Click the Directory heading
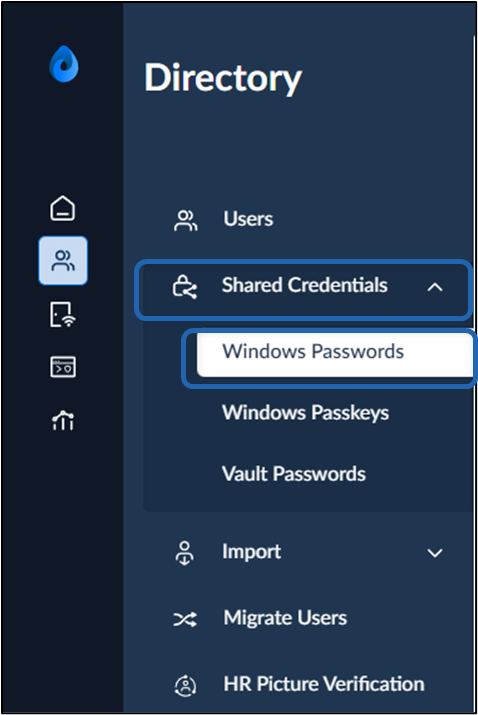The image size is (478, 715). coord(223,78)
